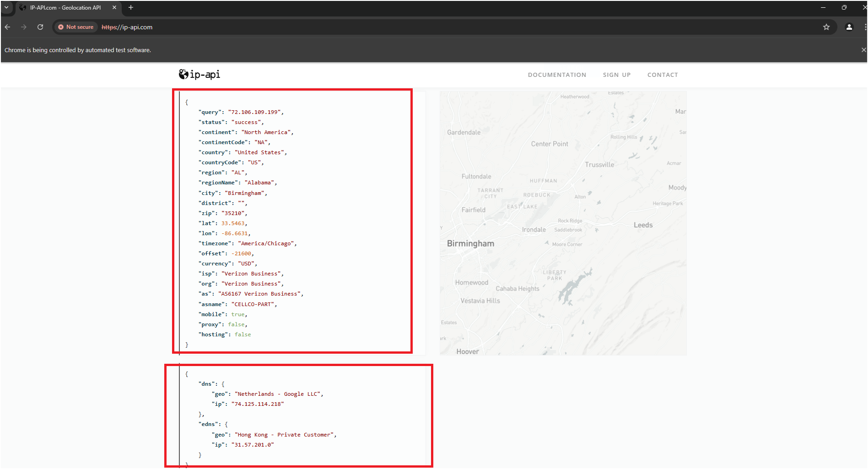Click the hosting value false

243,334
